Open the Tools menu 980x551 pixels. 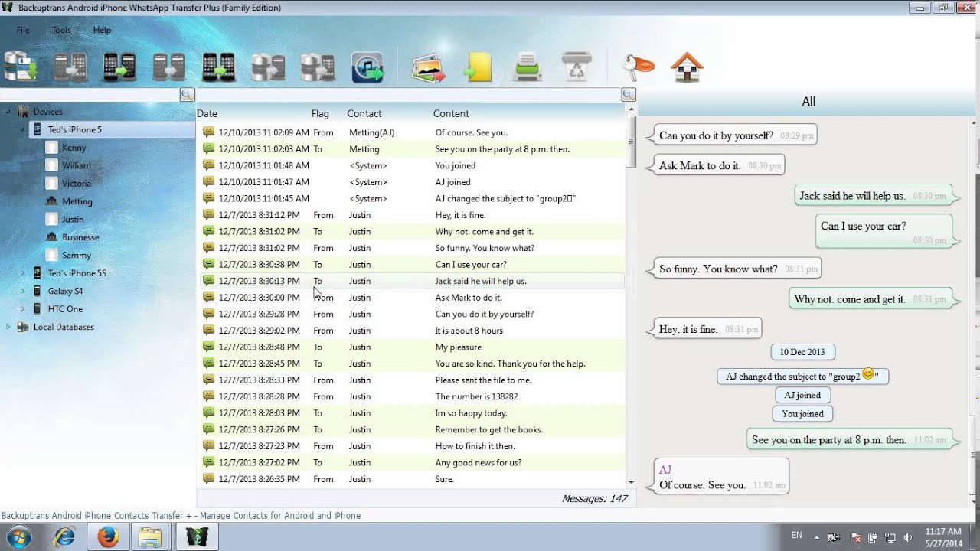click(x=61, y=30)
